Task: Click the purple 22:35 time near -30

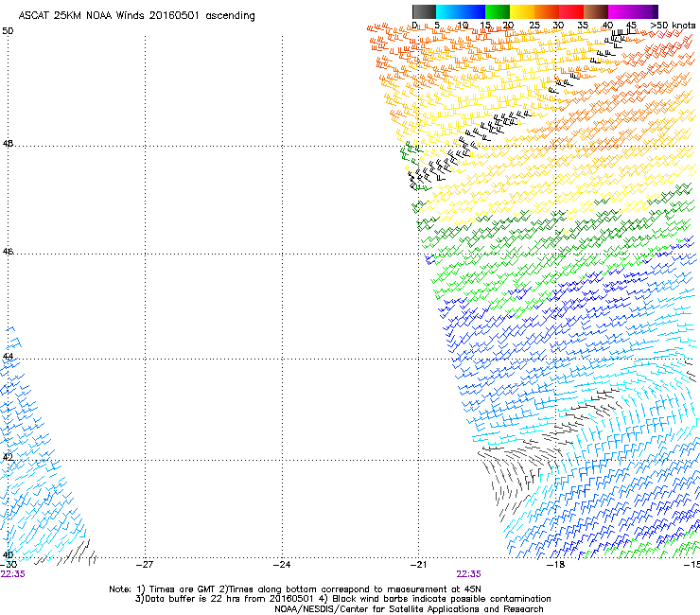Action: 12,574
